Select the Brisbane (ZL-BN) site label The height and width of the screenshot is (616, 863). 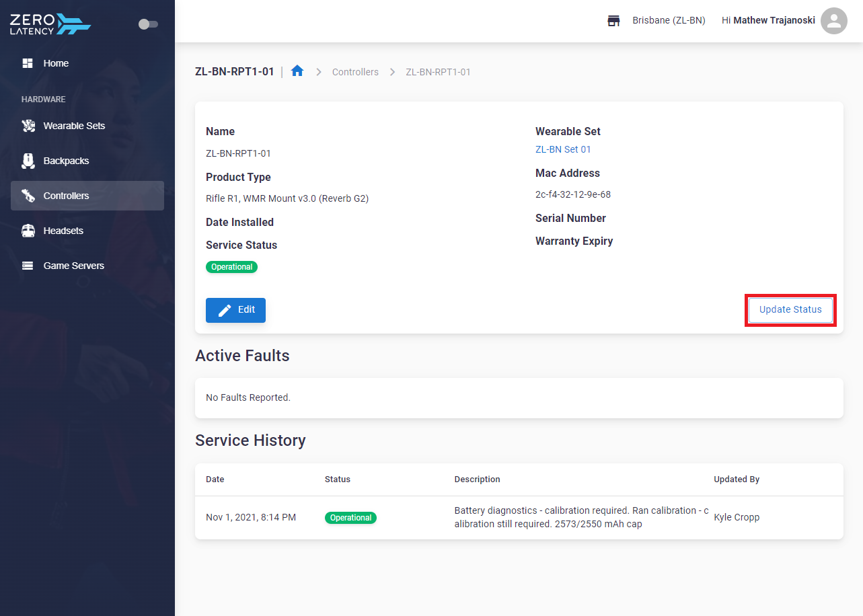pyautogui.click(x=669, y=21)
